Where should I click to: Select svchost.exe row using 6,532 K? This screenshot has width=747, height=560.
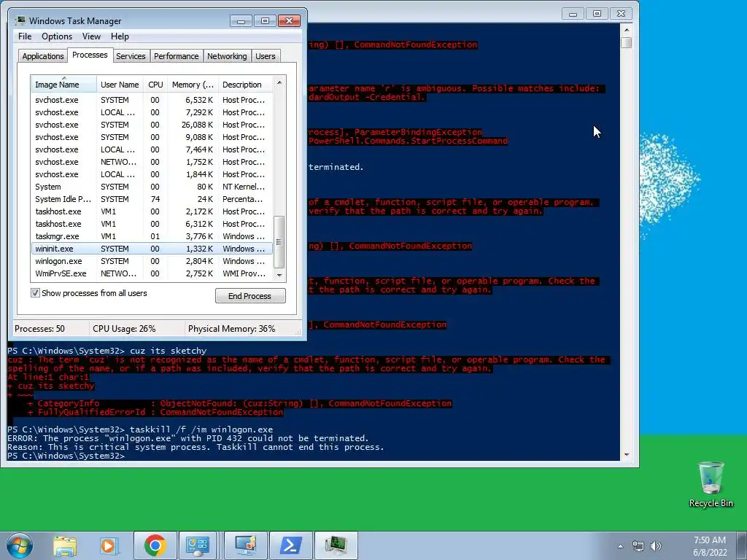(152, 100)
